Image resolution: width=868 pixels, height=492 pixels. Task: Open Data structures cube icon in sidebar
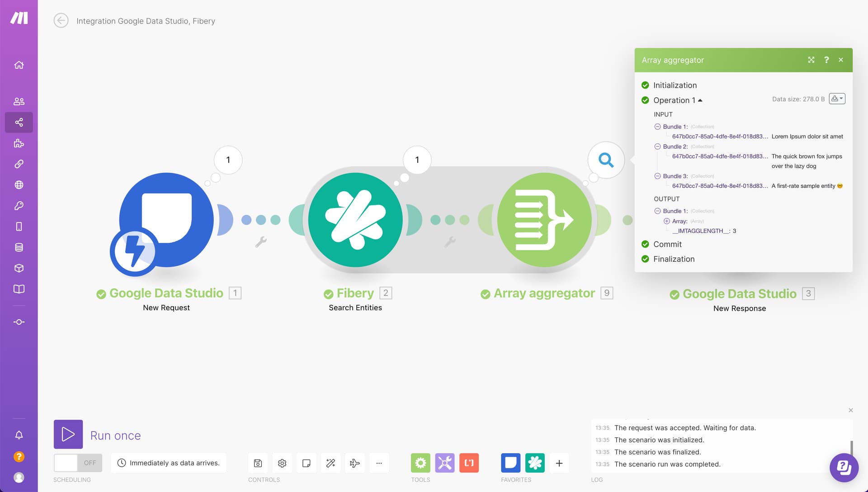tap(19, 268)
